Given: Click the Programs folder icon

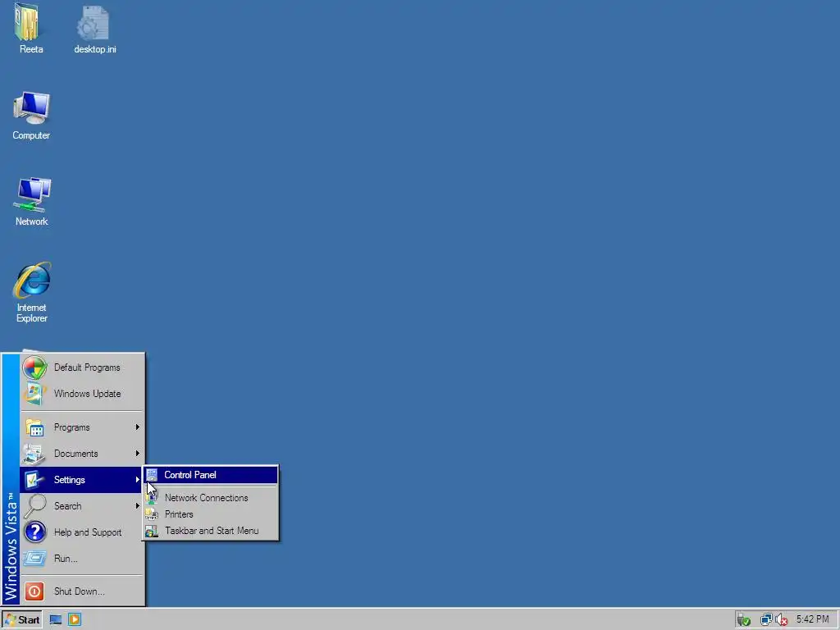Looking at the screenshot, I should point(34,427).
